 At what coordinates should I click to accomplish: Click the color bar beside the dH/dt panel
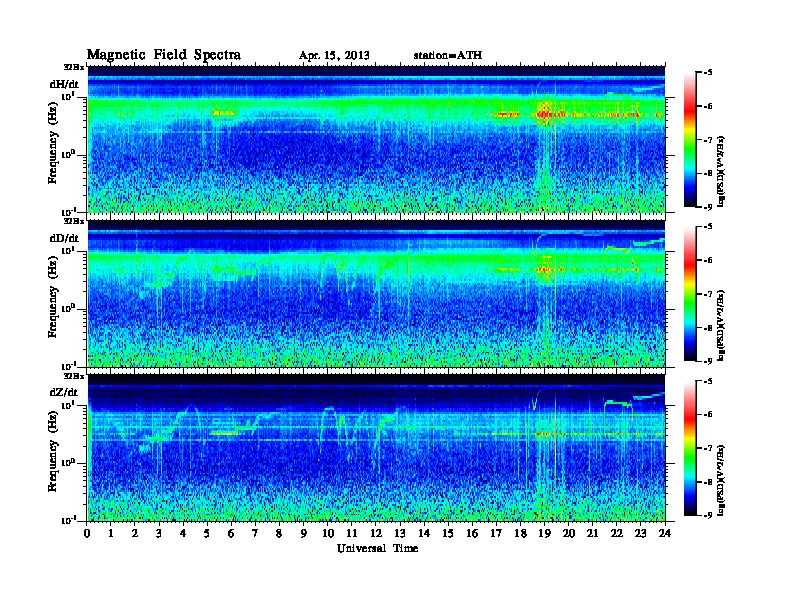coord(690,139)
